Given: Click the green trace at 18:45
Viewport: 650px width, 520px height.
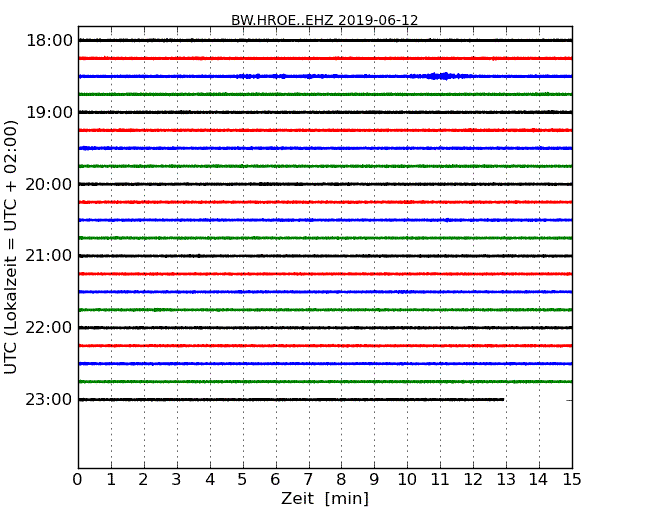Looking at the screenshot, I should (325, 94).
